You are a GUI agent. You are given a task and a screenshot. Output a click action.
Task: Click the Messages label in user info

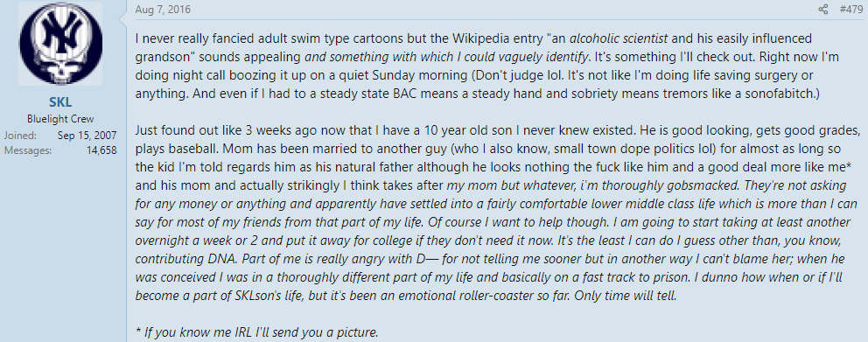click(28, 150)
